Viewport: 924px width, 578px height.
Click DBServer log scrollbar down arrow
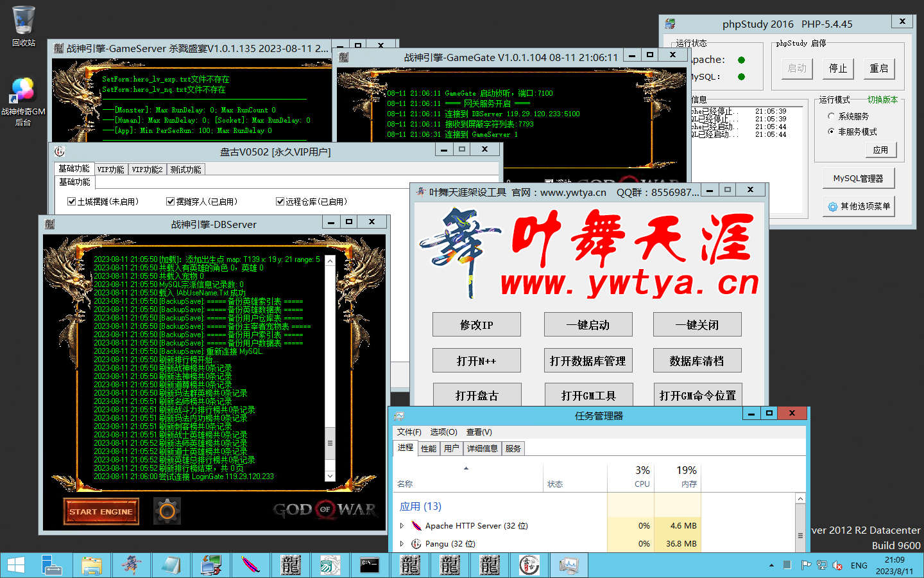coord(330,476)
